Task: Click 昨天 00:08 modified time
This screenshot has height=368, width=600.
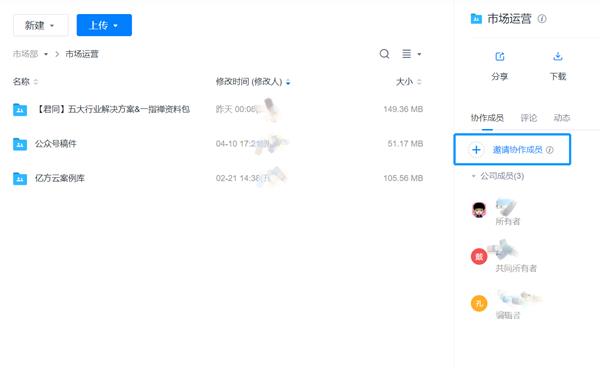Action: 236,109
